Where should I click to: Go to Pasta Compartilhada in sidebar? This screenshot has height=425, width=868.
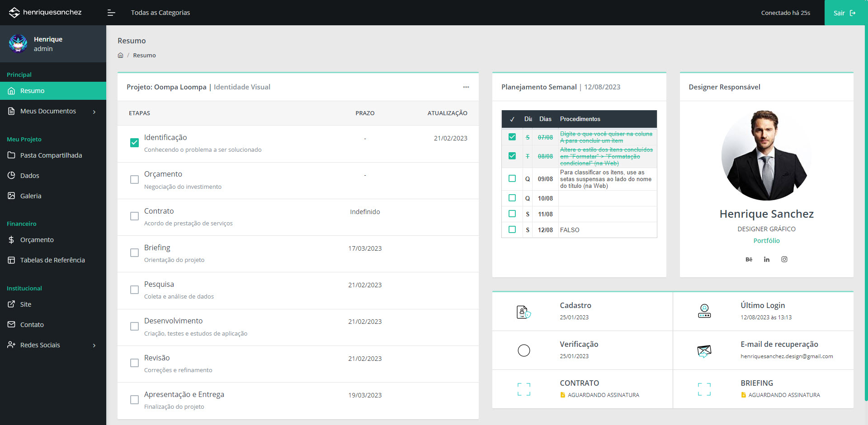[x=51, y=155]
